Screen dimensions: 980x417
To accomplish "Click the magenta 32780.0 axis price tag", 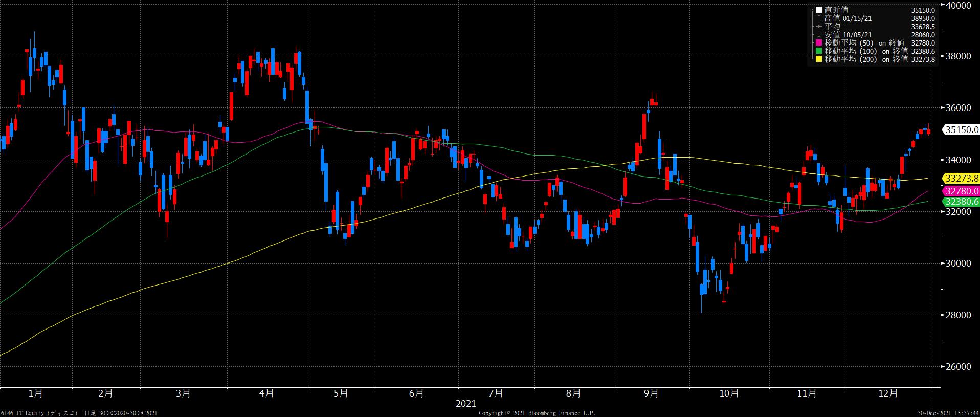I will coord(961,191).
